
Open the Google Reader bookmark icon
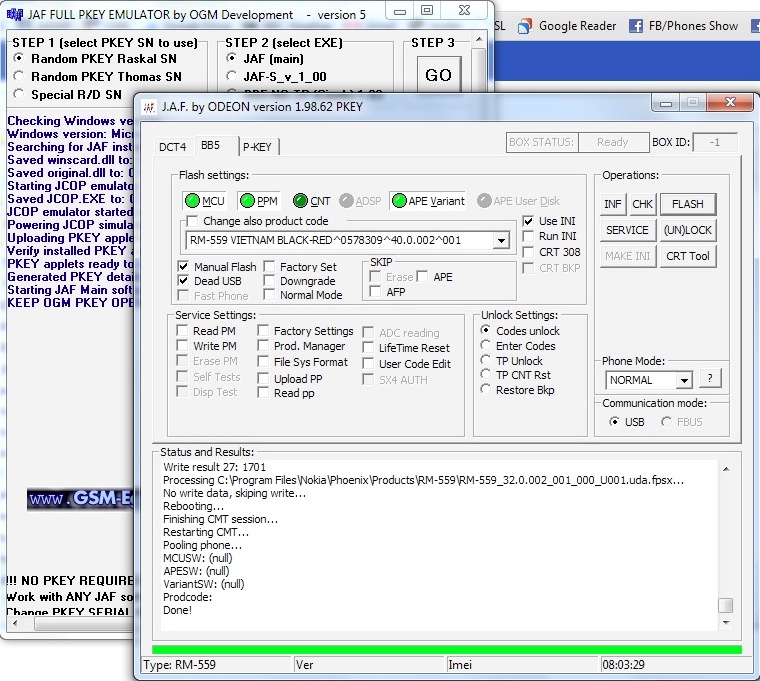pyautogui.click(x=524, y=26)
